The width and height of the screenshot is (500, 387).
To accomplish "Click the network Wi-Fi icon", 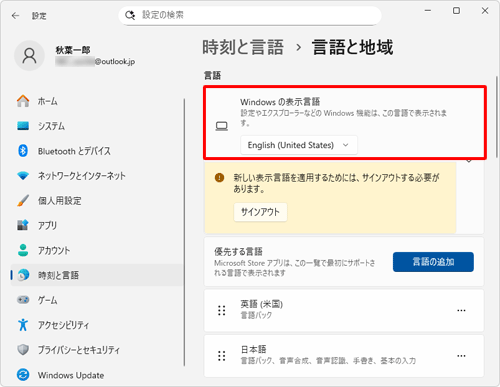I will [23, 176].
